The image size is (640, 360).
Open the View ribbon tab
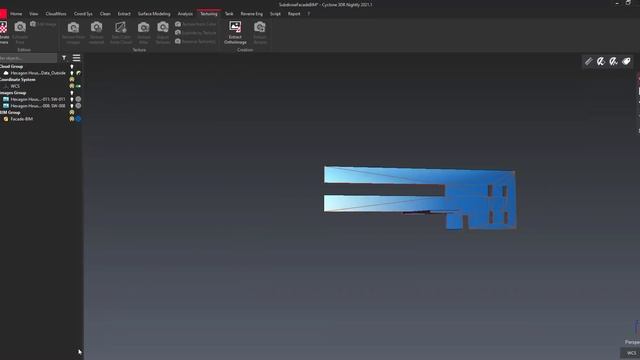tap(33, 13)
